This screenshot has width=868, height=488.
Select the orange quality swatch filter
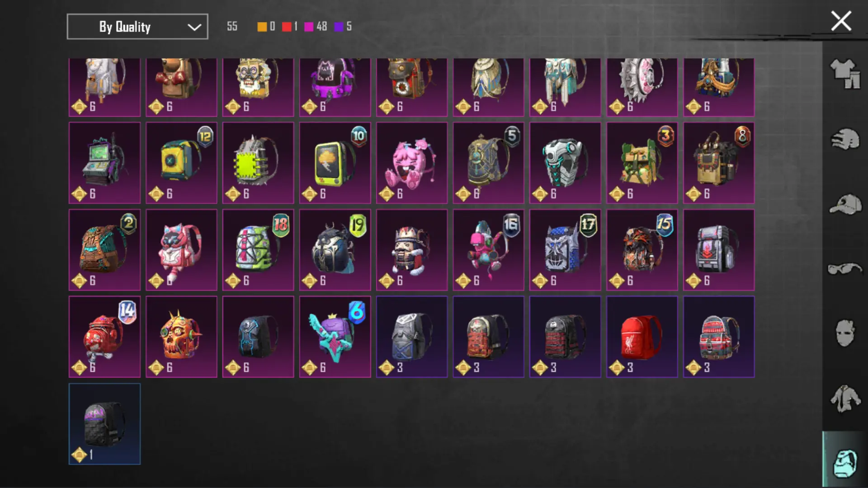(x=262, y=27)
